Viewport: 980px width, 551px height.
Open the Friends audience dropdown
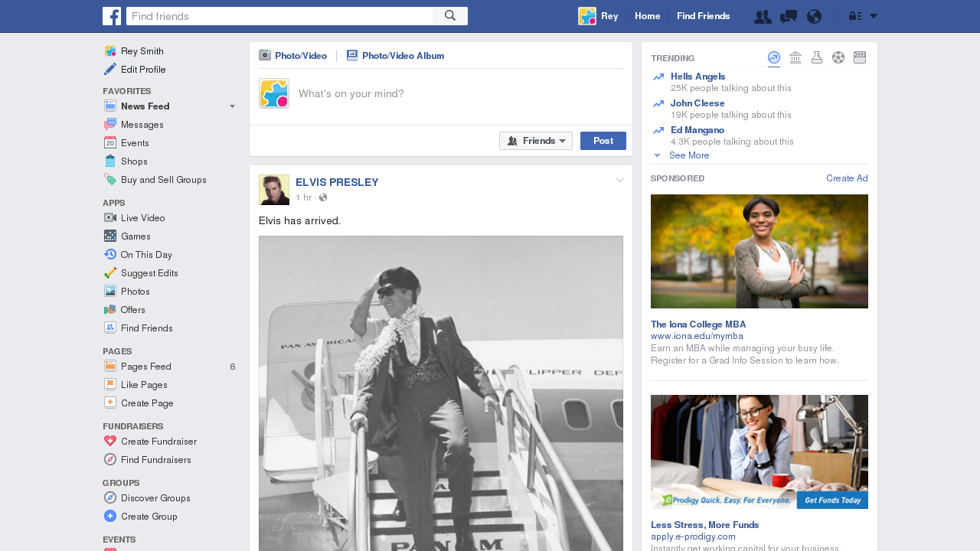tap(536, 141)
